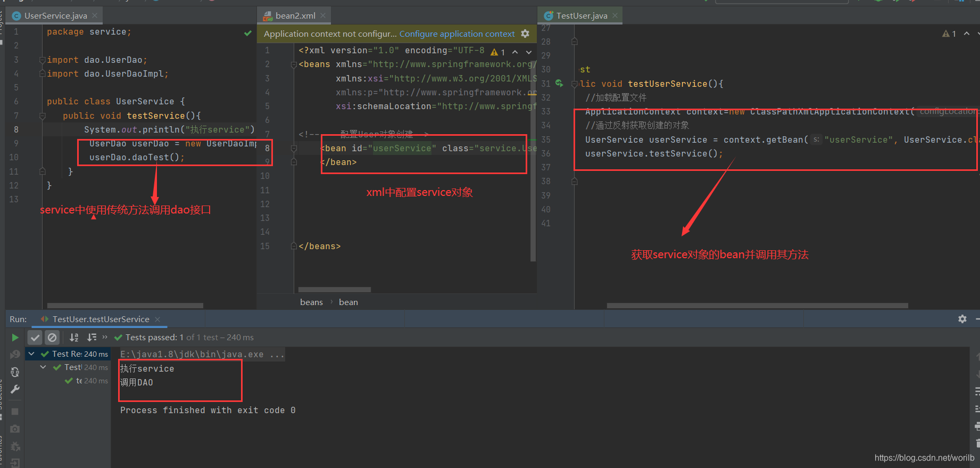Click horizontal scrollbar of UserService.java editor
The height and width of the screenshot is (468, 980).
click(x=125, y=306)
